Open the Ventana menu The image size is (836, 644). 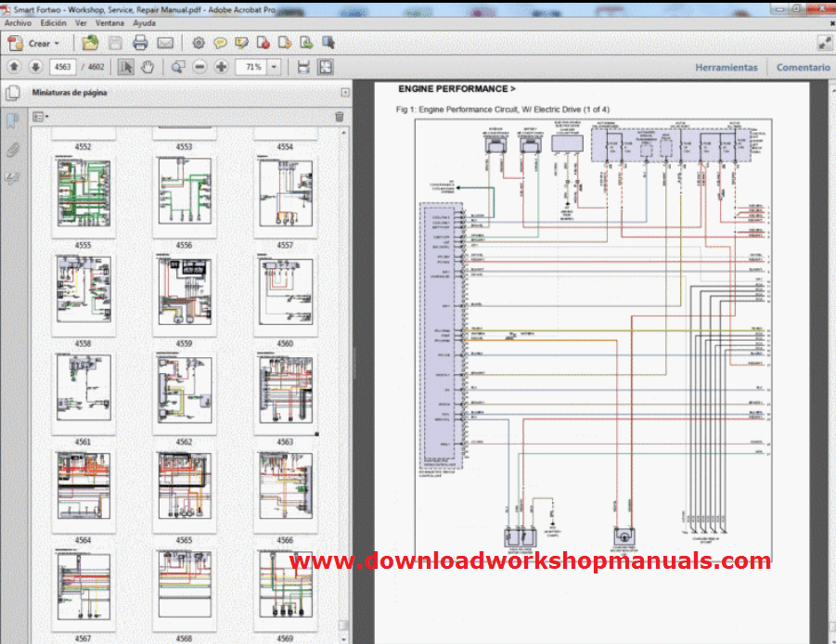pos(109,23)
